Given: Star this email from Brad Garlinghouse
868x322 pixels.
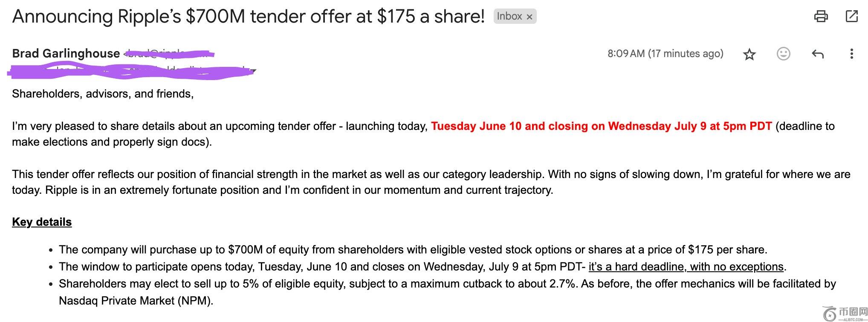Looking at the screenshot, I should [749, 54].
